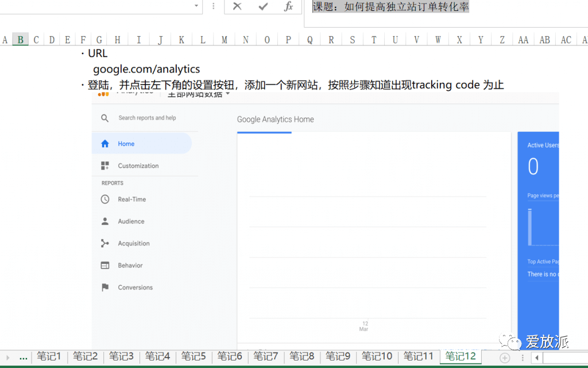This screenshot has height=368, width=588.
Task: Click the google.com/analytics URL text
Action: [x=146, y=69]
